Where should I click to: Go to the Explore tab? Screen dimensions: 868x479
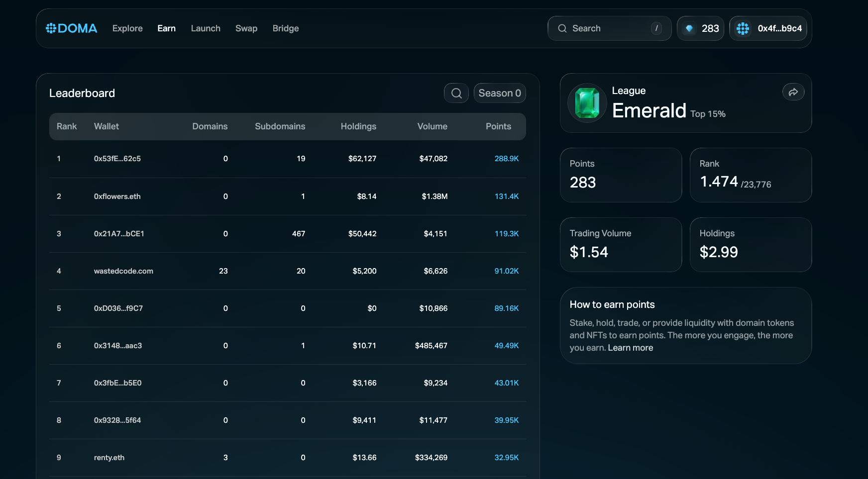pos(127,28)
